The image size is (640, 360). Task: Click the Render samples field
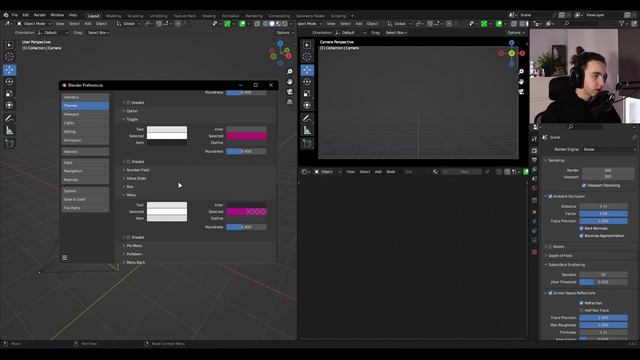pyautogui.click(x=608, y=170)
